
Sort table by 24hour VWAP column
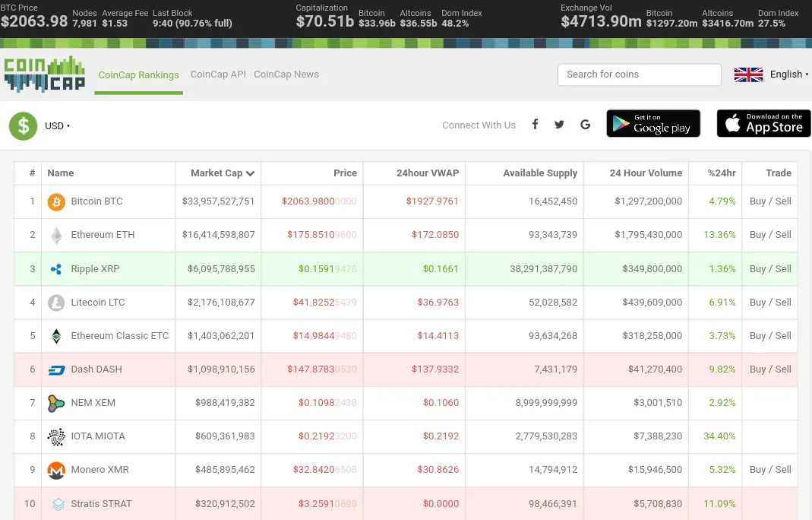428,173
